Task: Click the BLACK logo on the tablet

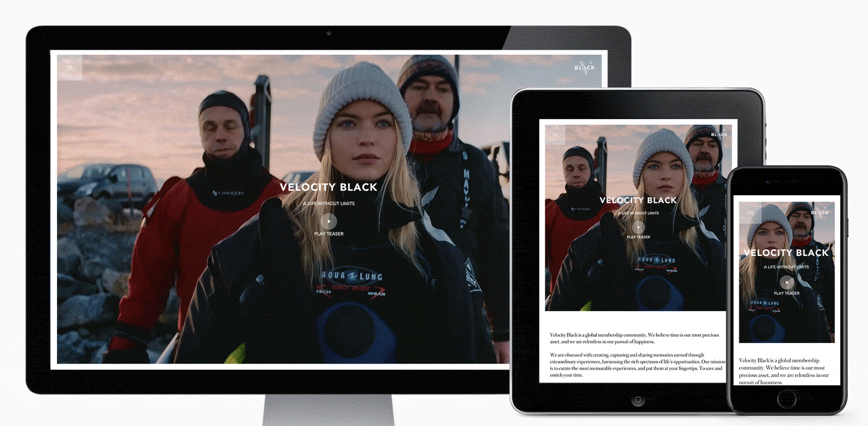Action: tap(719, 134)
